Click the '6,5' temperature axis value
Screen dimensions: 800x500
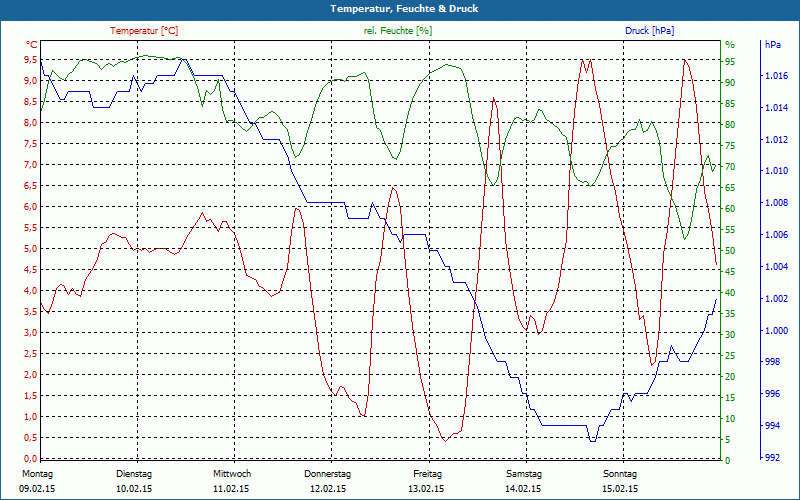[x=31, y=186]
